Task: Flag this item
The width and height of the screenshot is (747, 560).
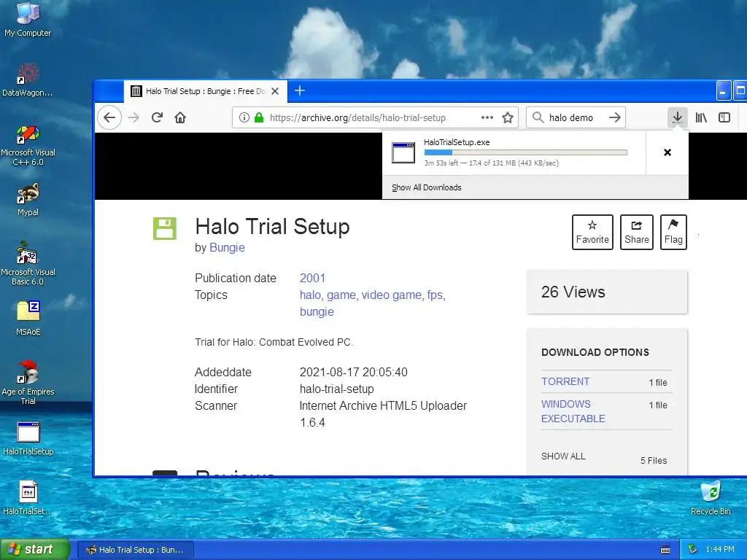Action: pyautogui.click(x=673, y=232)
